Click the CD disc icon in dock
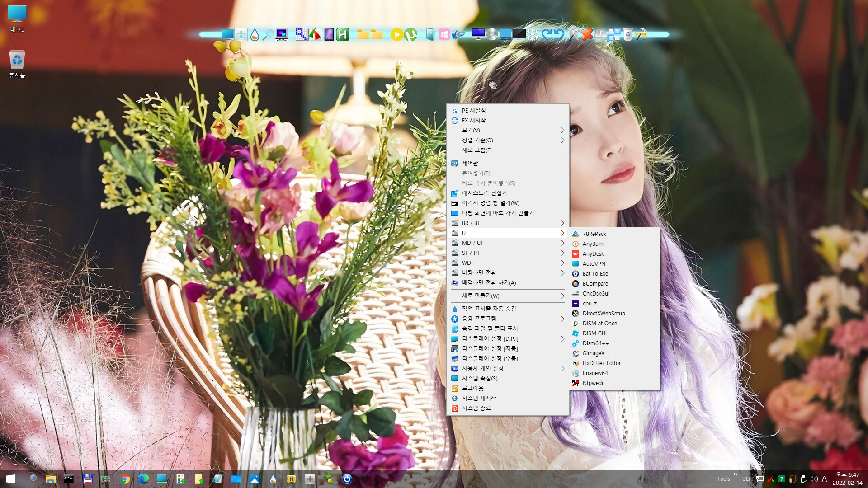This screenshot has width=868, height=488. [492, 34]
